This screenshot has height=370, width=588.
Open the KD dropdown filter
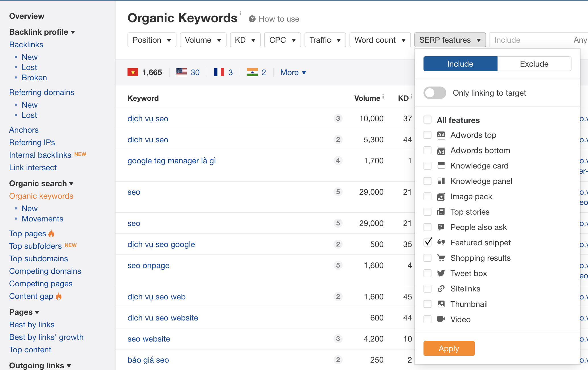point(245,39)
